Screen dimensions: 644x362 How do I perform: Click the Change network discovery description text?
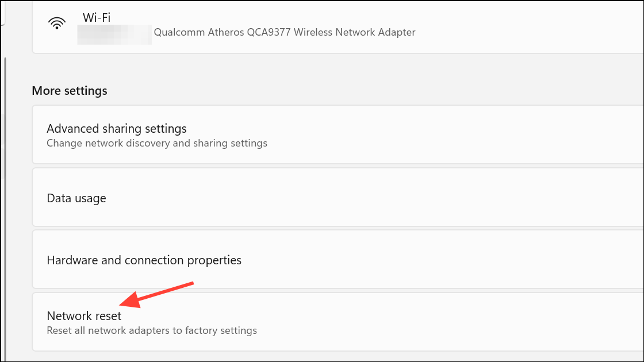[x=157, y=143]
